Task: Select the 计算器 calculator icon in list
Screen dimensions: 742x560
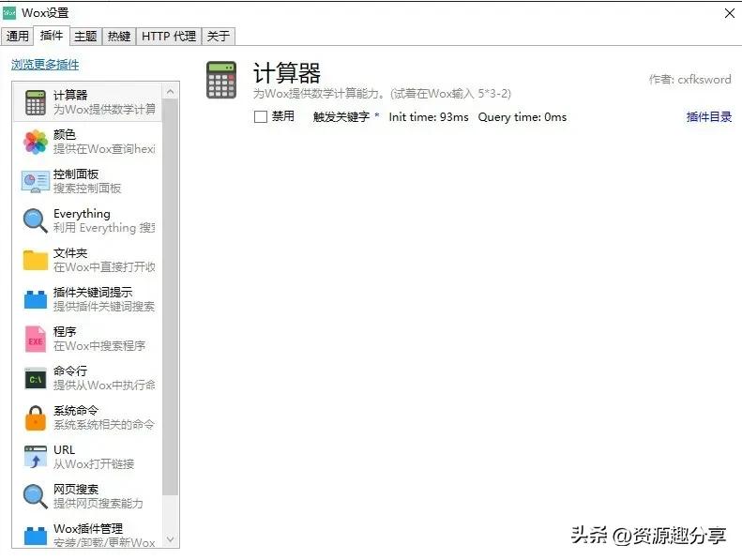Action: (36, 102)
